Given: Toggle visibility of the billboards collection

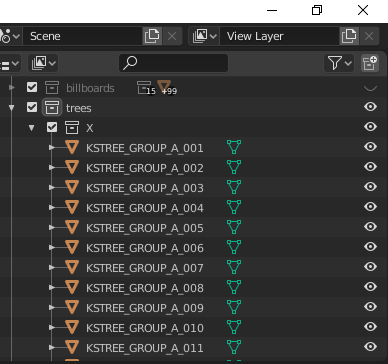Looking at the screenshot, I should (371, 88).
